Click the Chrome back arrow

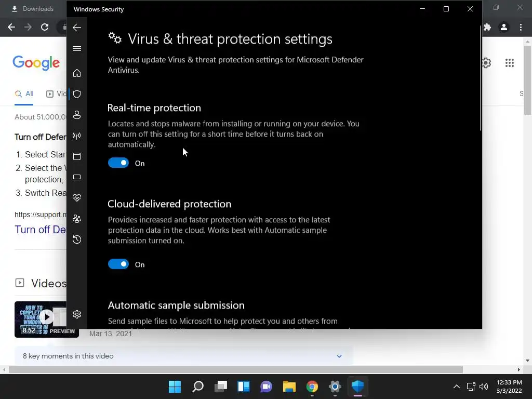(11, 27)
